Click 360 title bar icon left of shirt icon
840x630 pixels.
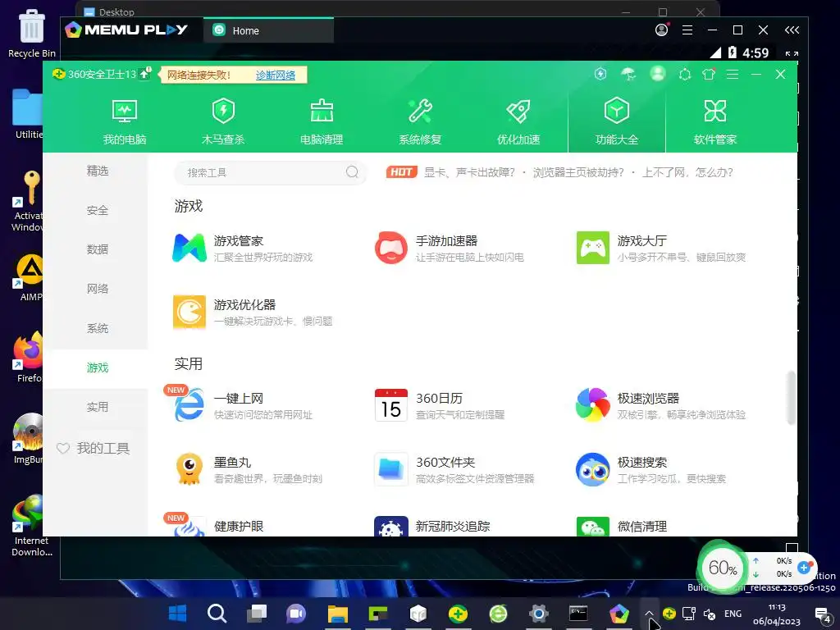(685, 75)
